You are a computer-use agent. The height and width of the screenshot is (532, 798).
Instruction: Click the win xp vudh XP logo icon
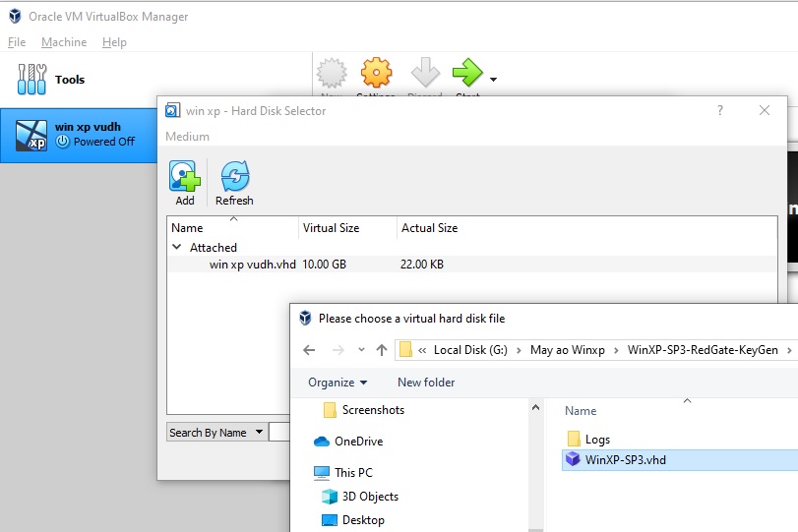point(31,136)
